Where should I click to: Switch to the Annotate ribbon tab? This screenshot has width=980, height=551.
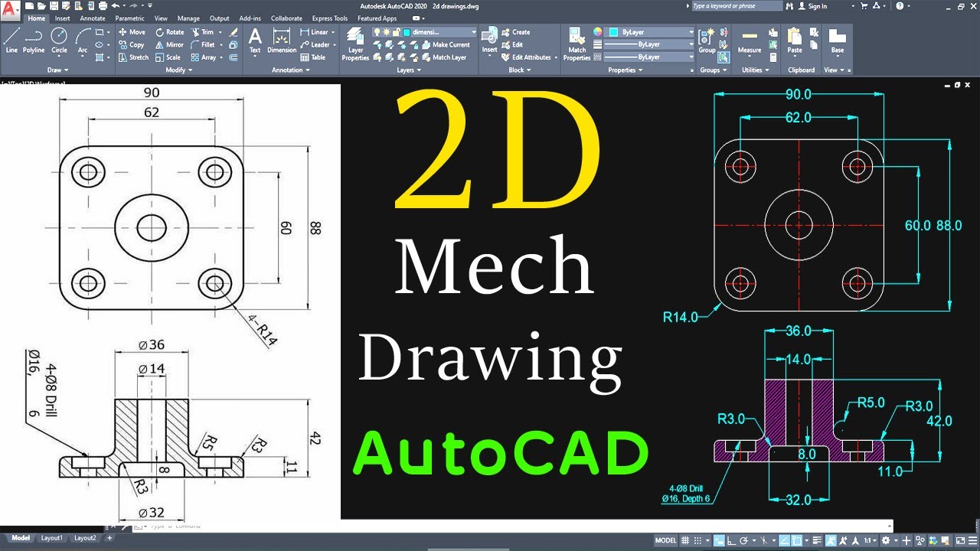(x=93, y=18)
